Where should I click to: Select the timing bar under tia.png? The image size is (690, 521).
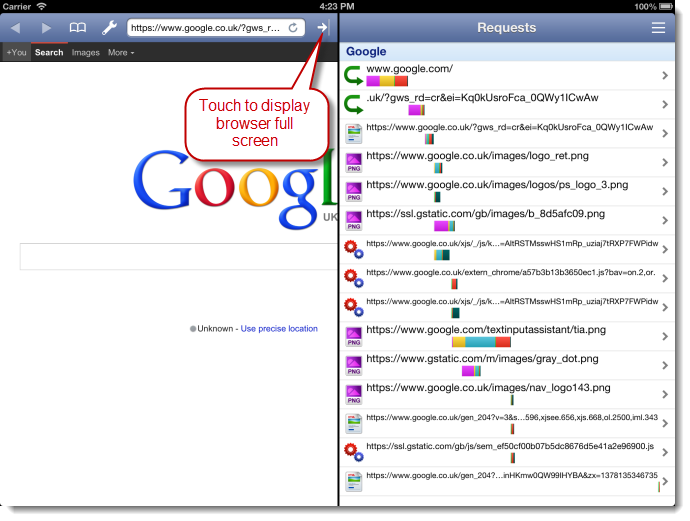(481, 342)
